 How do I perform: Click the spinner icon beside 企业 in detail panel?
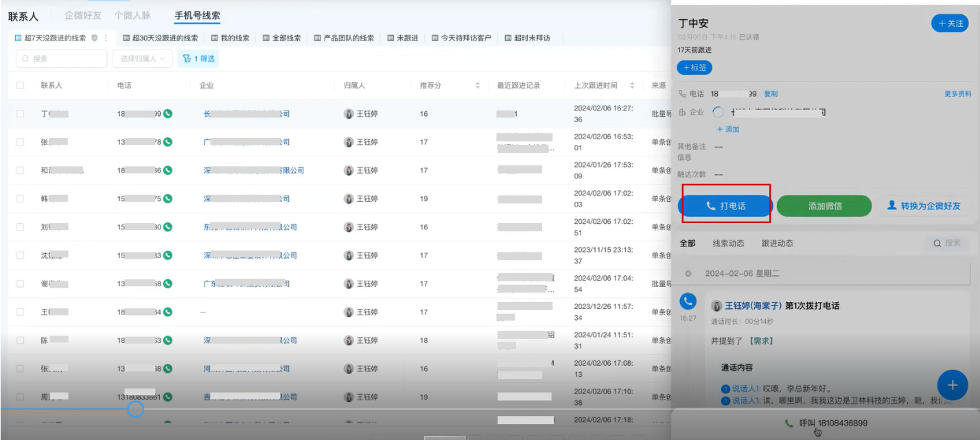point(718,112)
